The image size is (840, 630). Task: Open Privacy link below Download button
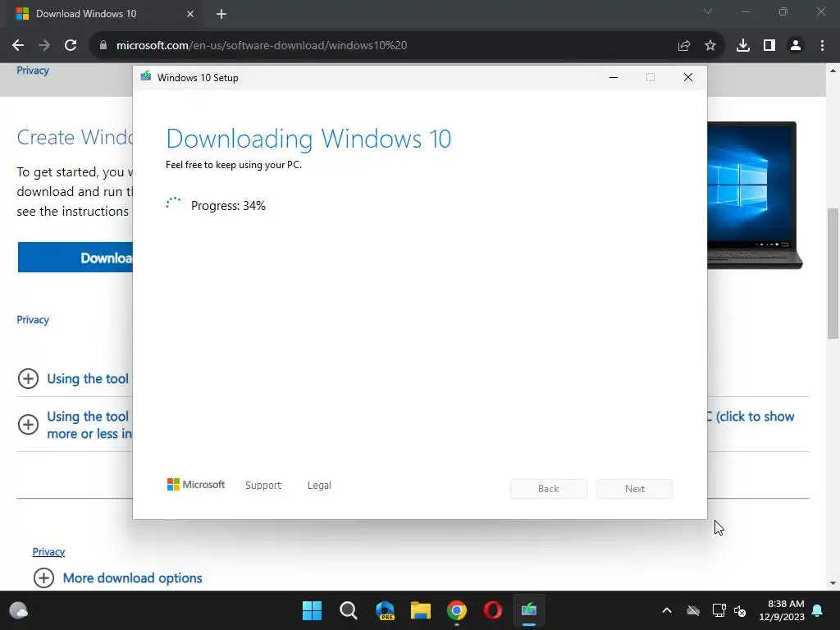tap(33, 320)
